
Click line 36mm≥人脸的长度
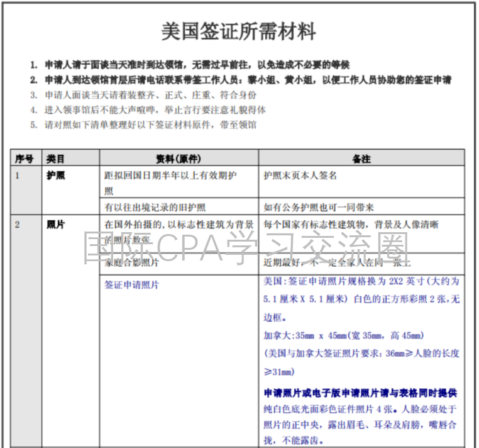[361, 354]
